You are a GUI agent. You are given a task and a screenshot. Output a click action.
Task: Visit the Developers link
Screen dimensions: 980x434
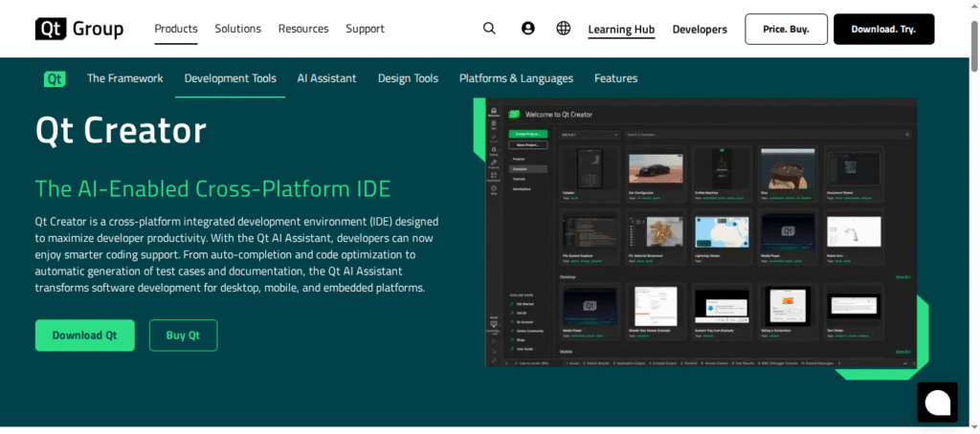click(x=700, y=30)
